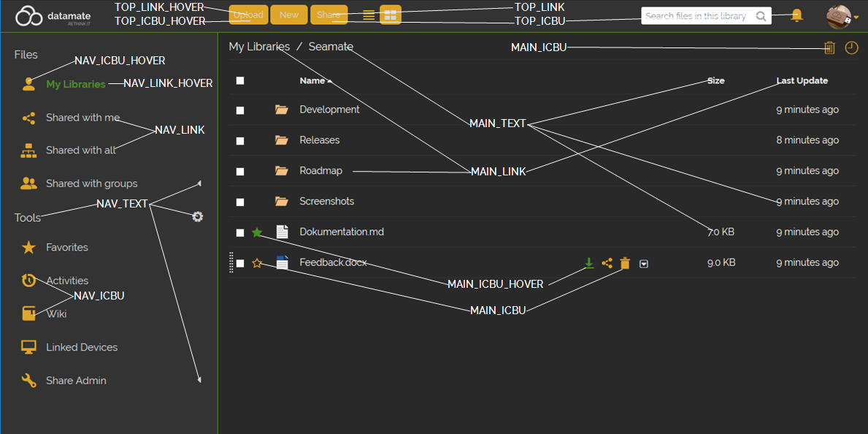Viewport: 868px width, 434px height.
Task: Open the notifications bell
Action: click(x=796, y=15)
